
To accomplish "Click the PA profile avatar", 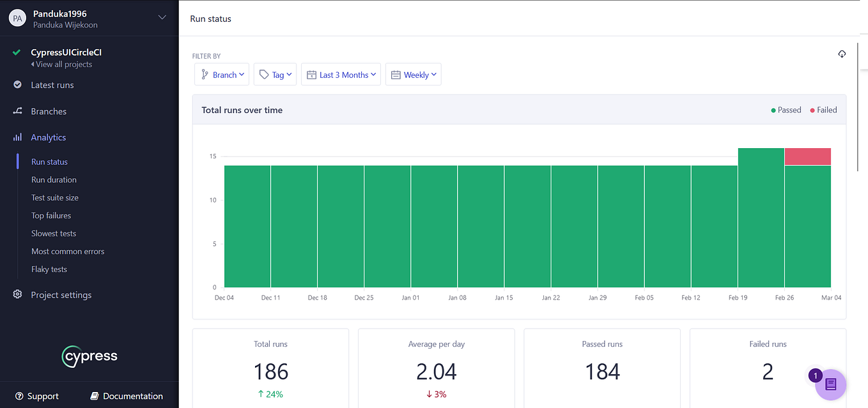I will point(17,18).
